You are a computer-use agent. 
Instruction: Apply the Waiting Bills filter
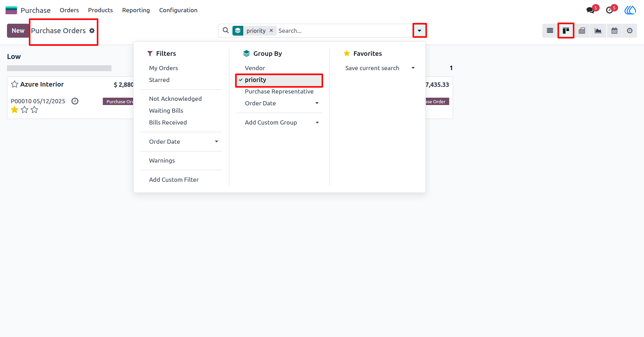coord(181,111)
